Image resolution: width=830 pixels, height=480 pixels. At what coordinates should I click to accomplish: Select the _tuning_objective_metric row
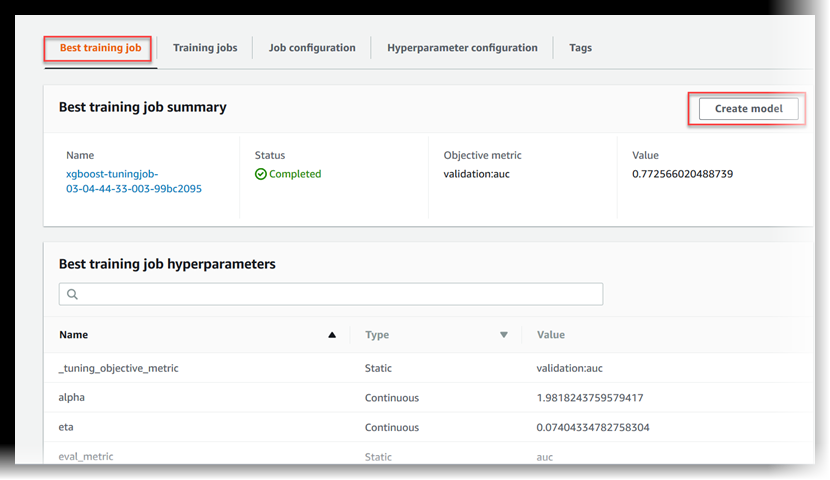pos(118,369)
